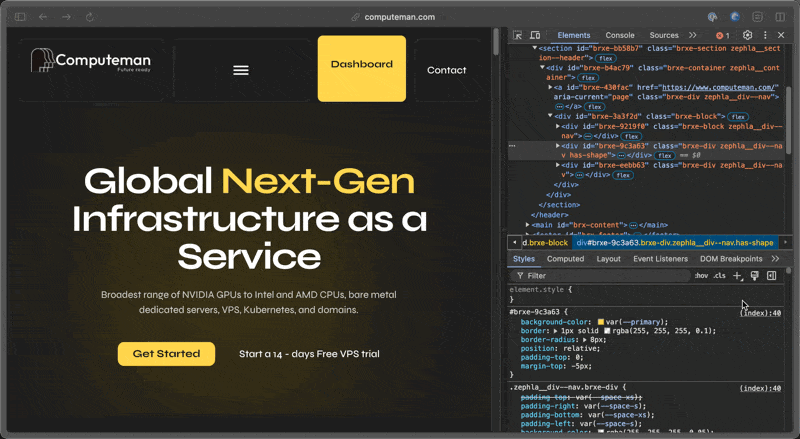Click the browser forward arrow
Screen dimensions: 800x439
point(66,17)
